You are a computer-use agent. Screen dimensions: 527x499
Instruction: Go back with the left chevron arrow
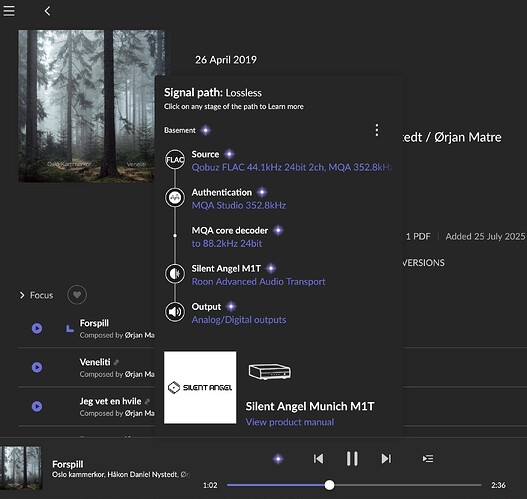click(47, 11)
